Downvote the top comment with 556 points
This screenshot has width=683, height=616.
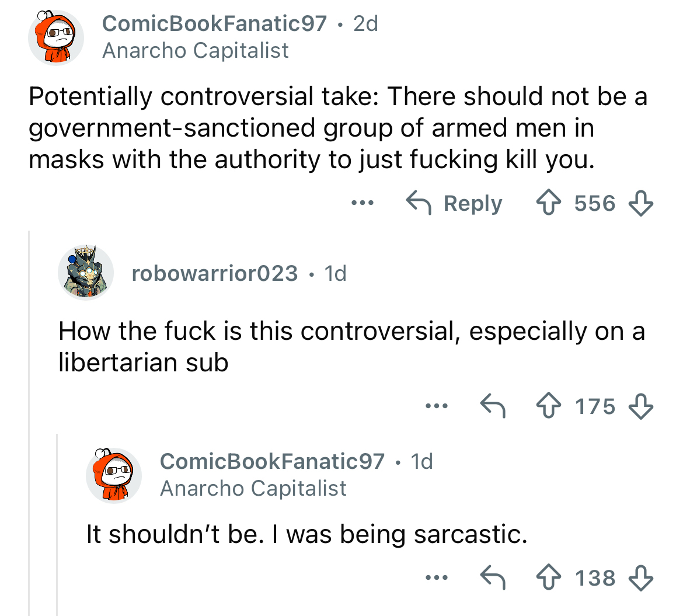(x=640, y=203)
